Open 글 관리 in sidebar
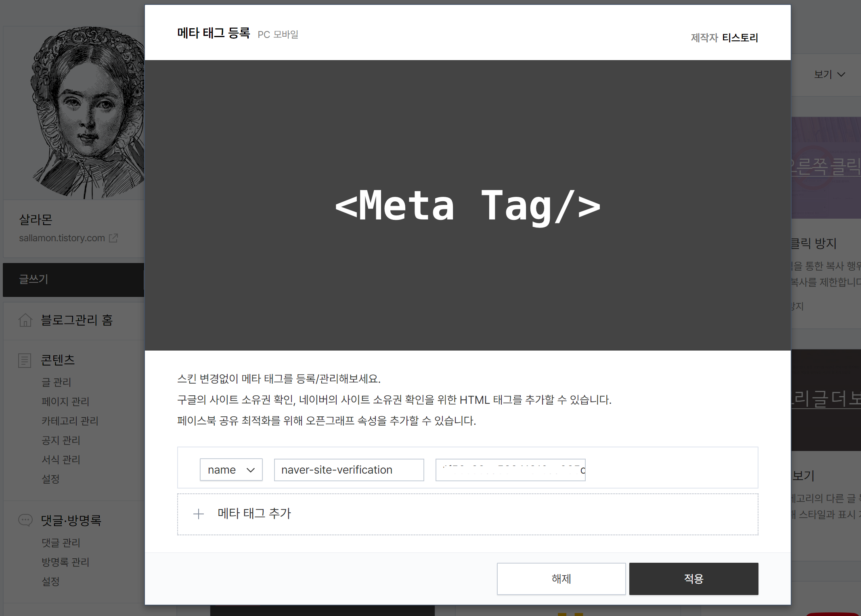 click(57, 382)
